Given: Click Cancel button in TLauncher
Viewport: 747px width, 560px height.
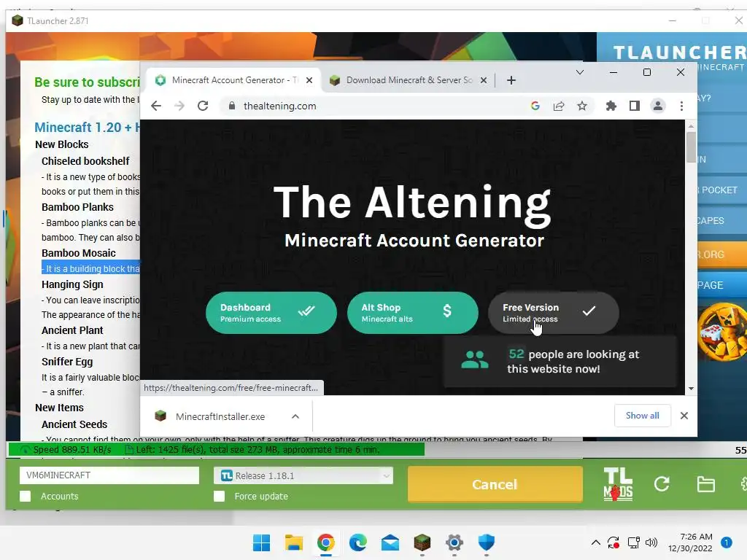Looking at the screenshot, I should coord(495,484).
